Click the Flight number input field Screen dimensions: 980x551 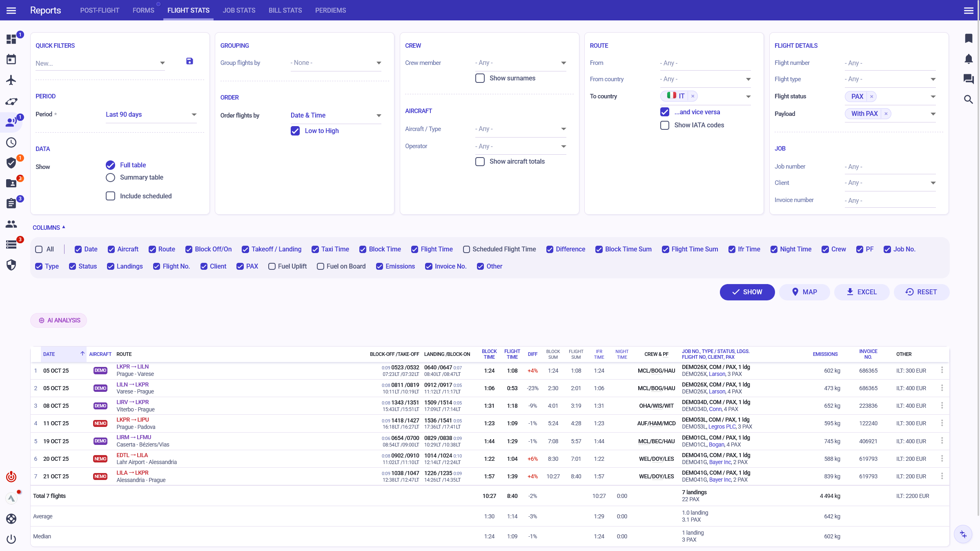coord(889,63)
